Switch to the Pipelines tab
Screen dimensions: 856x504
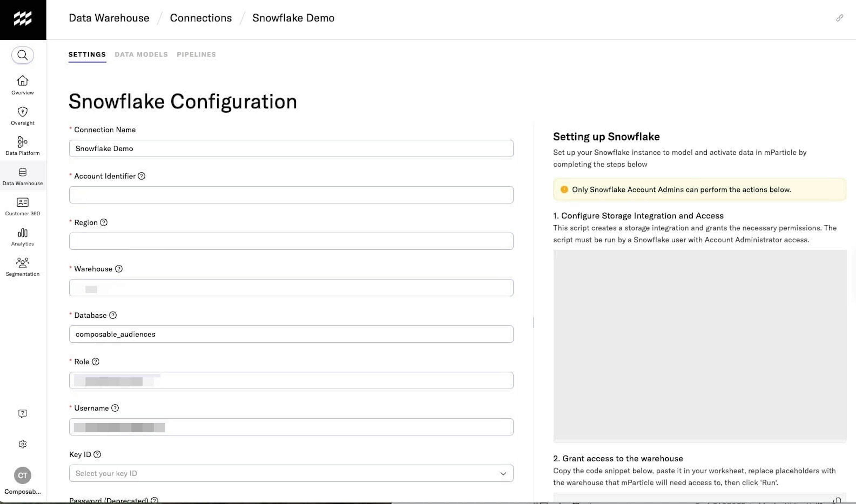(x=196, y=54)
